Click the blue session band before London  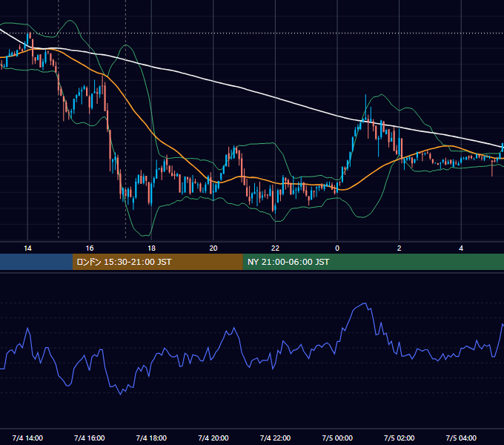click(x=36, y=262)
